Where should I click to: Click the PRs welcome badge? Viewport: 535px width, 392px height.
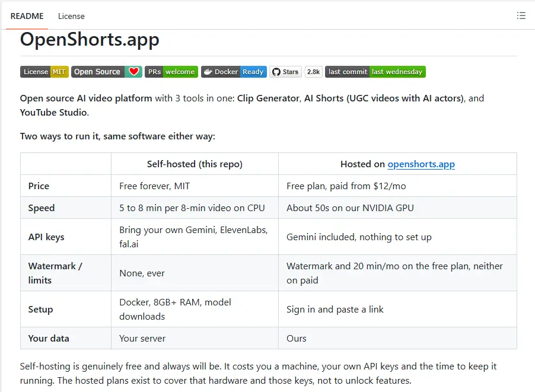tap(171, 72)
